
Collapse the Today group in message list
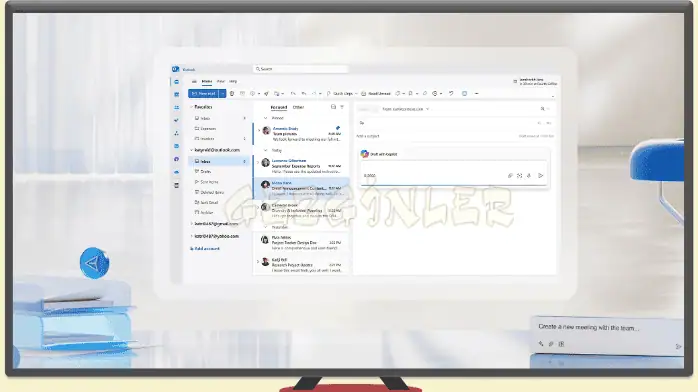point(266,150)
